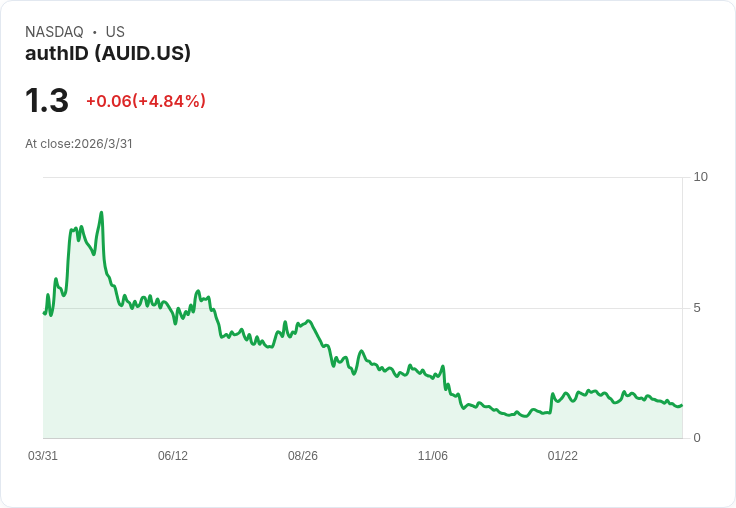
Task: Click the highest peak of the price line
Action: [x=101, y=213]
